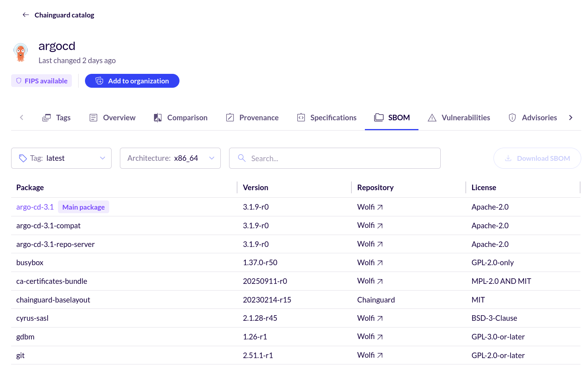Click the SBOM folder icon
Image resolution: width=588 pixels, height=370 pixels.
(378, 118)
